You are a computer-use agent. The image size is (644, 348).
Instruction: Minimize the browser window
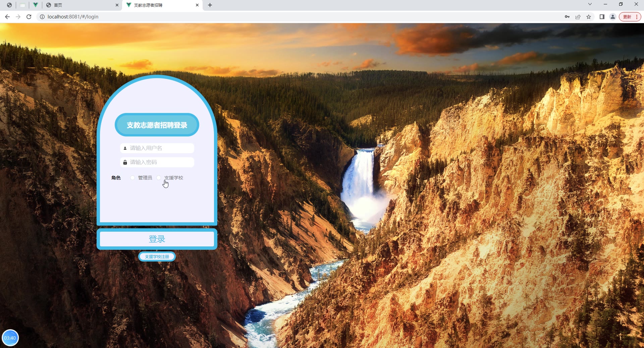[x=605, y=4]
